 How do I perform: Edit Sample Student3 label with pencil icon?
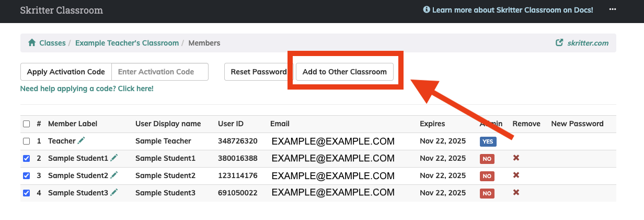pyautogui.click(x=114, y=193)
